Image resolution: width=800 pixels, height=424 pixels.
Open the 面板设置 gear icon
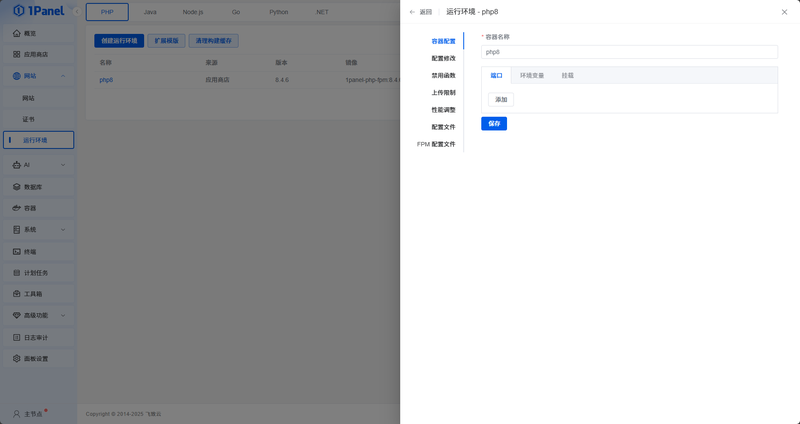[x=16, y=359]
